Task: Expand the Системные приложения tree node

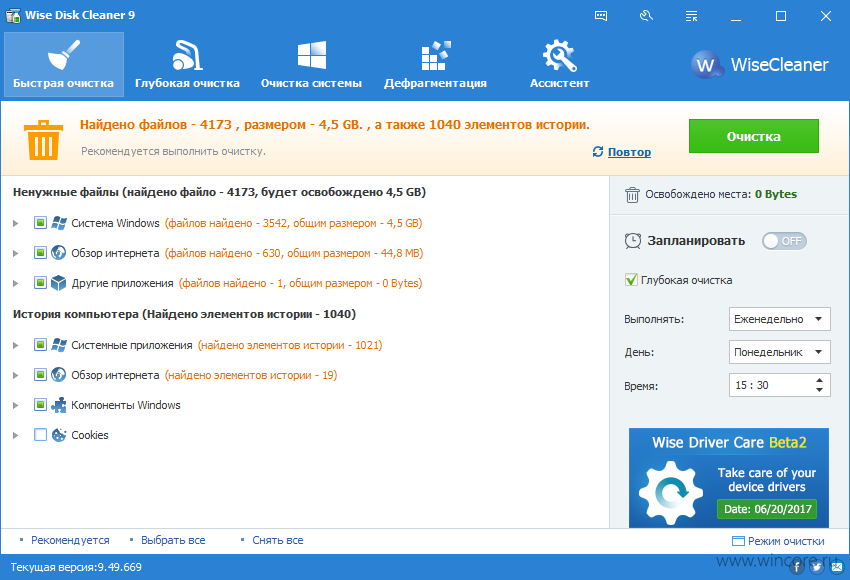Action: coord(16,345)
